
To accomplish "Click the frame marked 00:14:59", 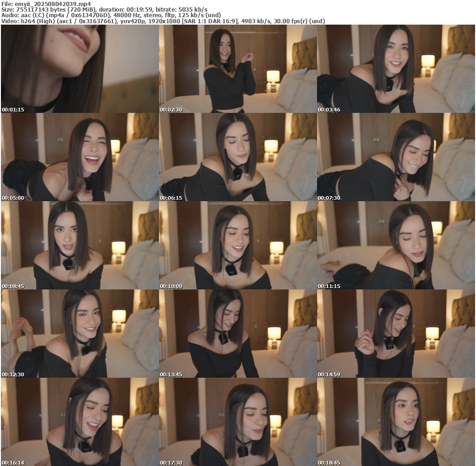I will pyautogui.click(x=396, y=334).
